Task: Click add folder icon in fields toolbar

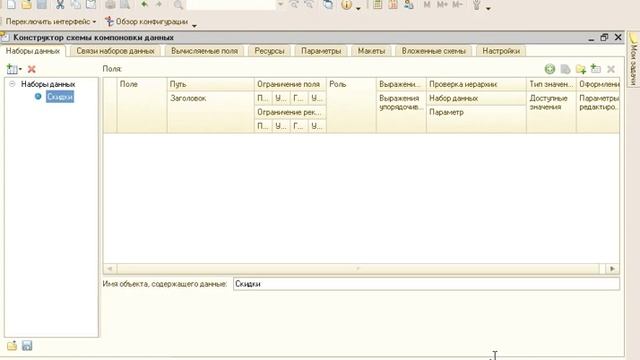Action: [x=580, y=69]
